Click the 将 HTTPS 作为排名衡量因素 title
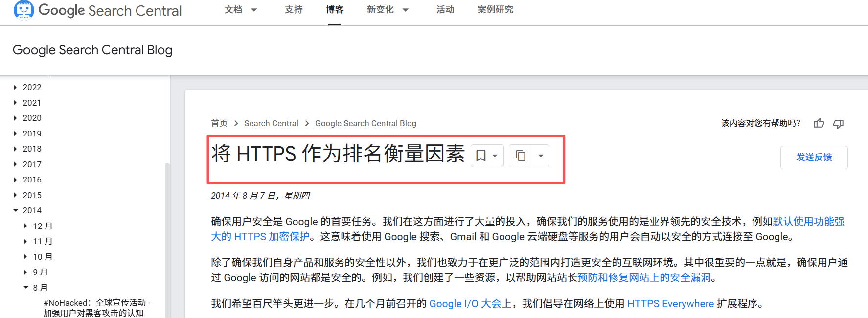This screenshot has height=318, width=868. [338, 154]
